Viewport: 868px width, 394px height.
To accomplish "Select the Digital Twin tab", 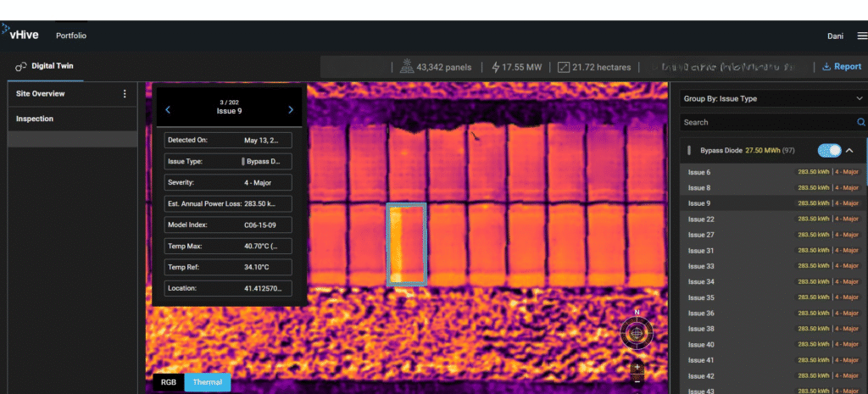I will tap(45, 66).
